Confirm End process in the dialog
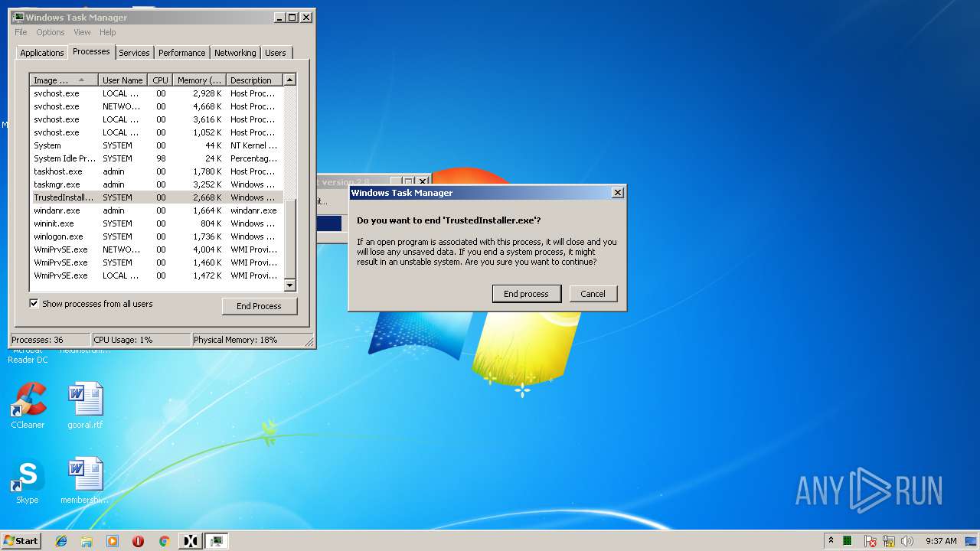 tap(526, 294)
